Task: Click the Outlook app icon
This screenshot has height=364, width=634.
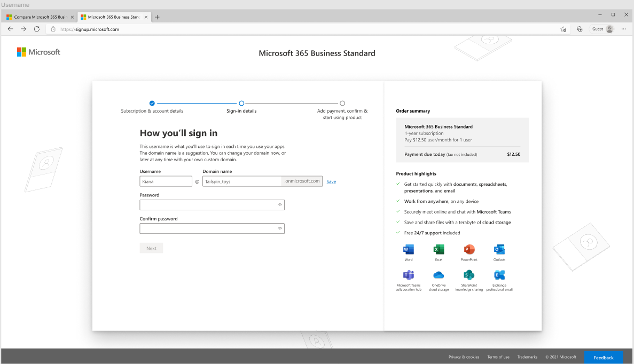Action: coord(499,249)
